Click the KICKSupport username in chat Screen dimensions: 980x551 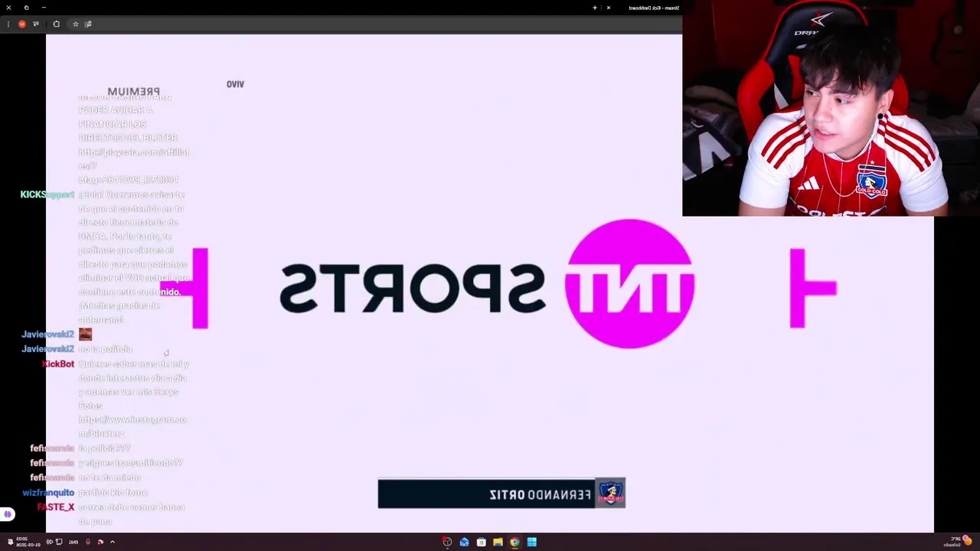(x=47, y=194)
